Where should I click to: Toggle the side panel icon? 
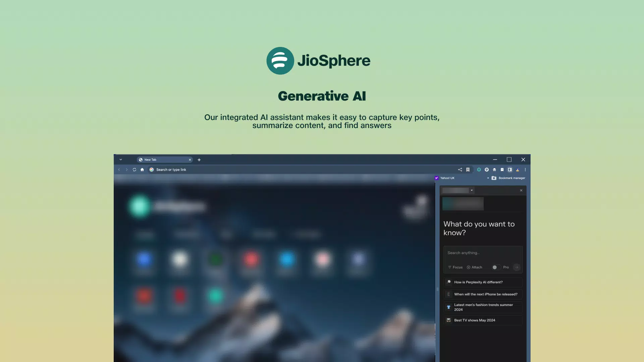coord(510,170)
